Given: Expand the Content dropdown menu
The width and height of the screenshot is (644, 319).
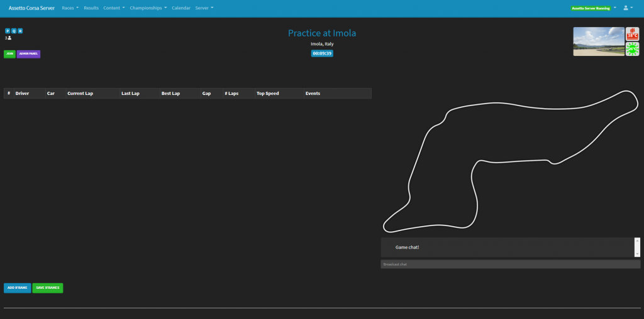Looking at the screenshot, I should coord(114,8).
